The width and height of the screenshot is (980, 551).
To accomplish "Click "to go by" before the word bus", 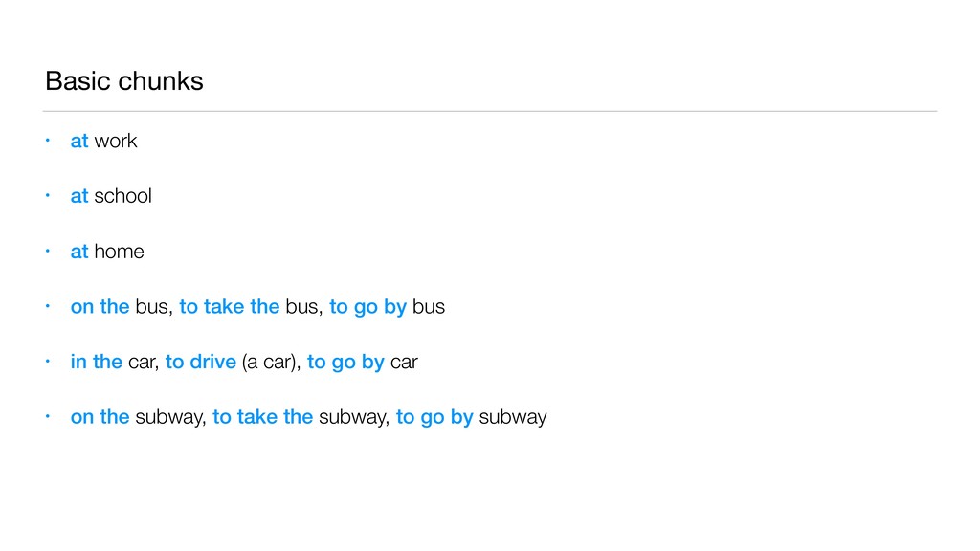I will tap(367, 307).
